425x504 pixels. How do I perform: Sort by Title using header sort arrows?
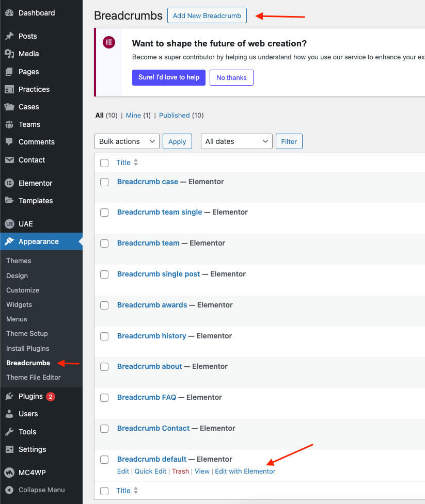[136, 162]
